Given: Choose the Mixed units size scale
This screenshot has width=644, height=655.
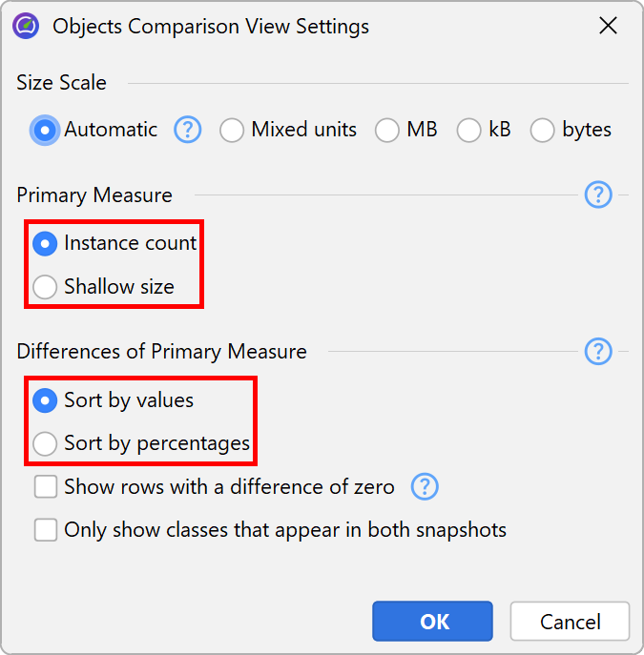Looking at the screenshot, I should 232,130.
